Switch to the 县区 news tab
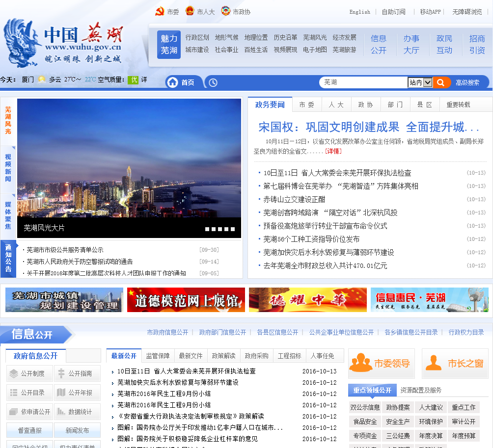This screenshot has height=448, width=493. [424, 105]
